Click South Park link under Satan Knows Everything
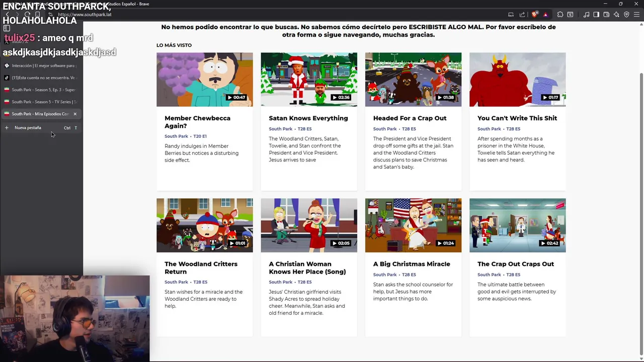Screen dimensions: 644x362 (280, 129)
